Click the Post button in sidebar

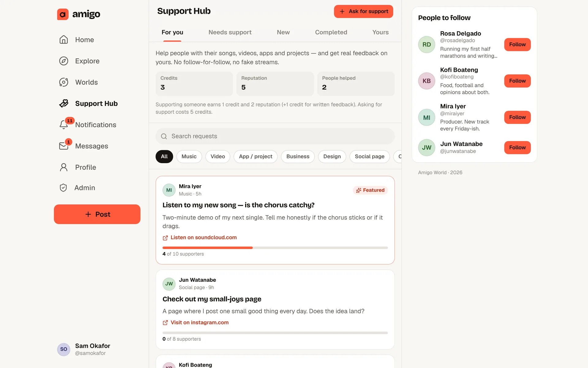point(97,214)
